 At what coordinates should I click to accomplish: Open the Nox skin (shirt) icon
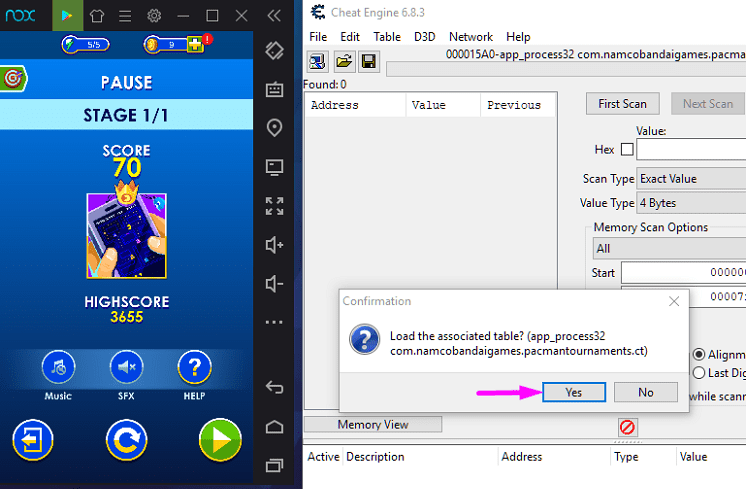click(x=97, y=16)
